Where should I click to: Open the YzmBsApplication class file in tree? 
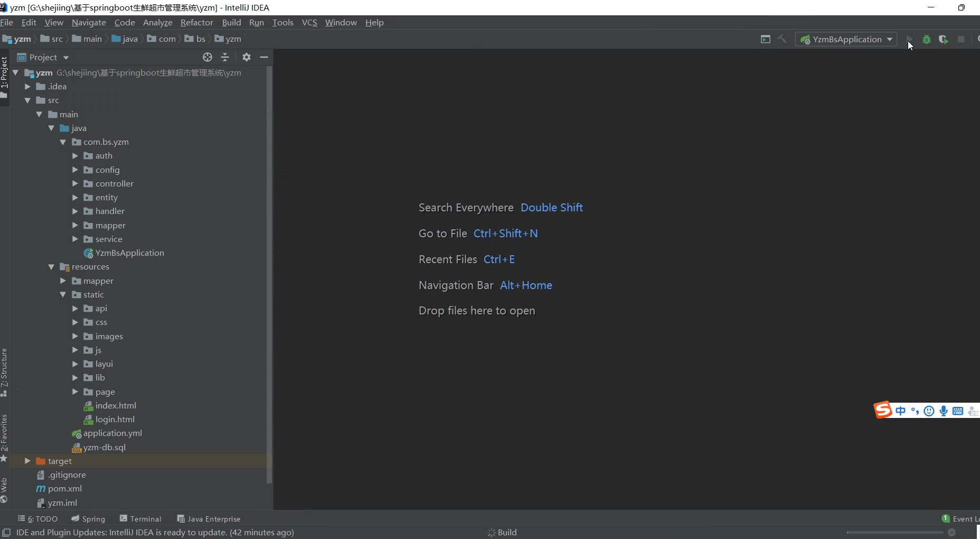(124, 253)
